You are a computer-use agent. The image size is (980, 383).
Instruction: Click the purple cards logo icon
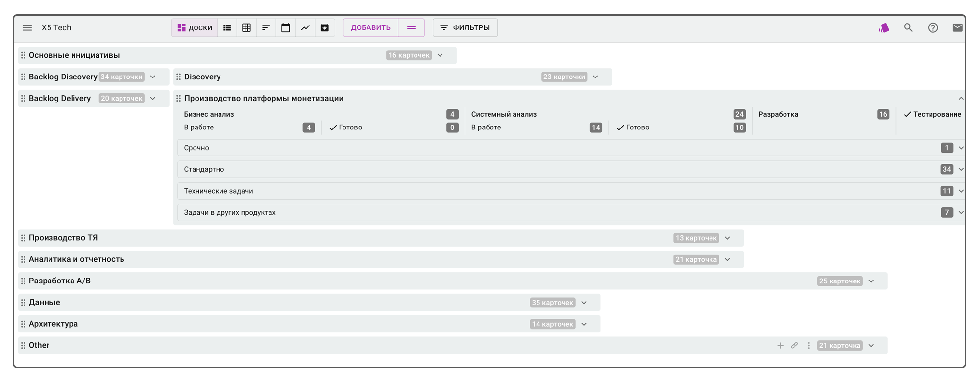pos(884,28)
